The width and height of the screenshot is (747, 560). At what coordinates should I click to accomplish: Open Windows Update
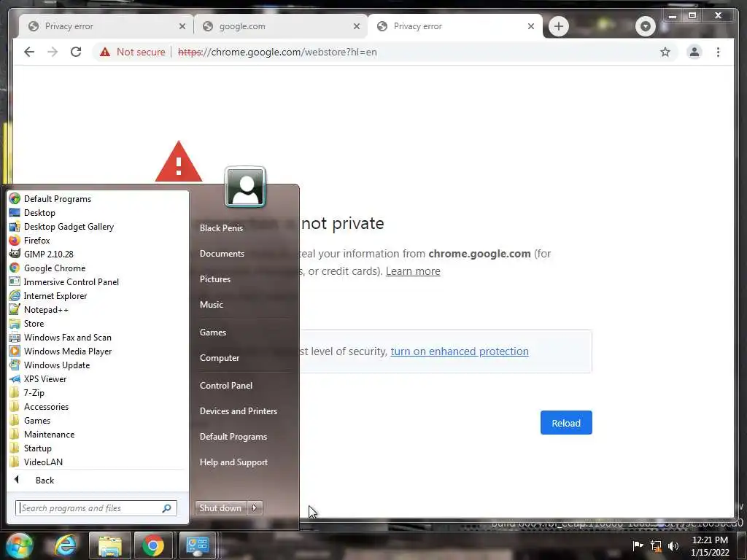tap(57, 365)
